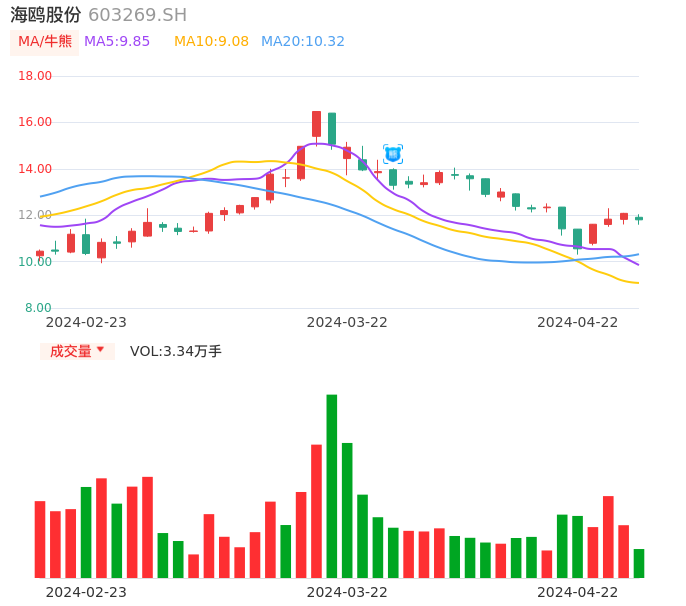Open the 成交量 indicator dropdown
Image resolution: width=686 pixels, height=606 pixels.
click(77, 351)
